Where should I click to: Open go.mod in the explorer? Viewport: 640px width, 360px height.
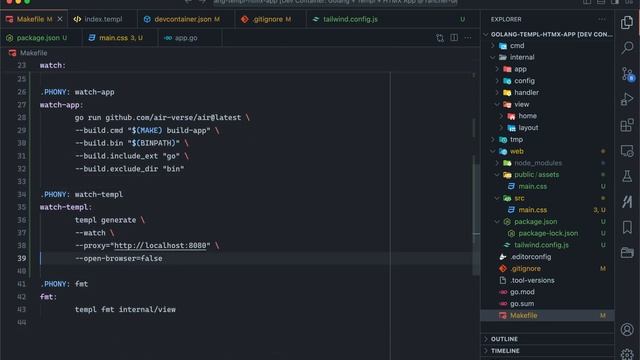pos(522,292)
